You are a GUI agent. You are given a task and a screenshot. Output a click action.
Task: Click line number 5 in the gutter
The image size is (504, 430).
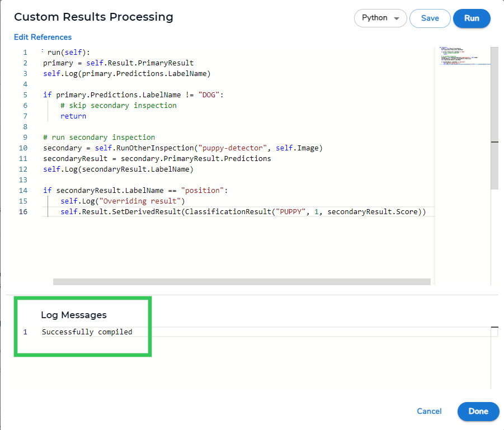coord(25,95)
